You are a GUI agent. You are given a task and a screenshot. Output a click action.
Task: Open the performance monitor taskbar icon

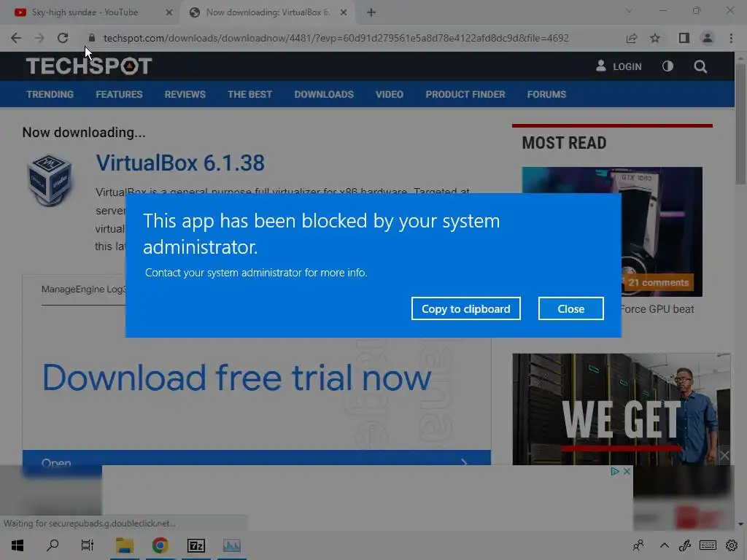(231, 545)
